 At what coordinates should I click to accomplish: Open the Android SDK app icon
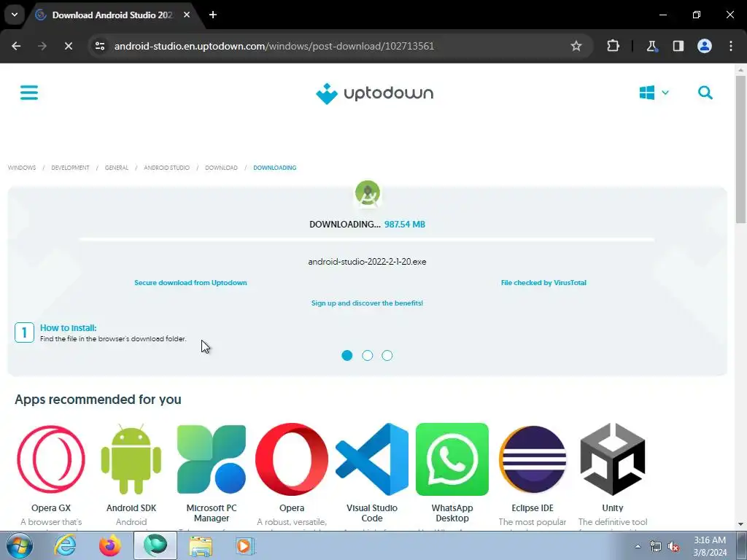click(131, 459)
